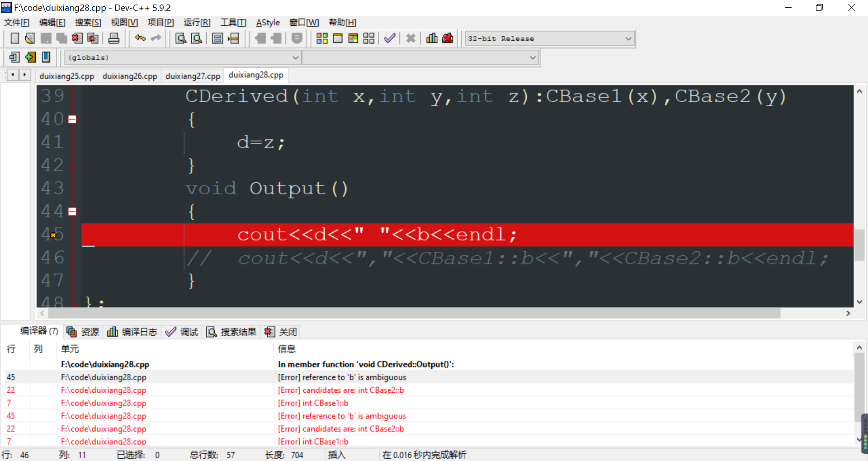
Task: Click the highlighted error line 45 in editor
Action: 467,235
